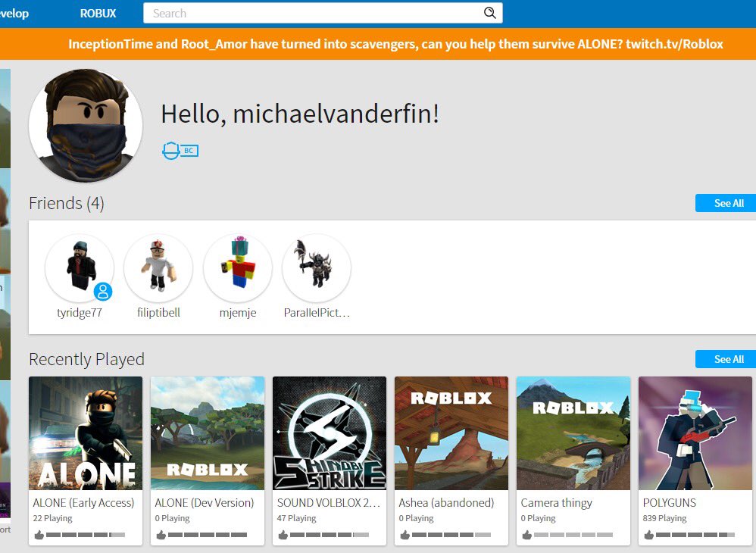The image size is (756, 553).
Task: Click the POLYGUNS title
Action: coord(669,503)
